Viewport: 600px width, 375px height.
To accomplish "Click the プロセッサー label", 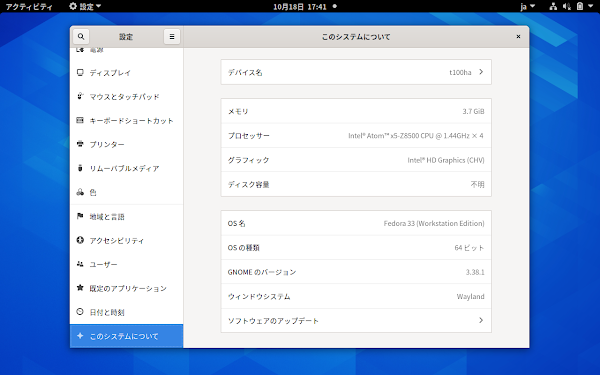I will point(249,135).
